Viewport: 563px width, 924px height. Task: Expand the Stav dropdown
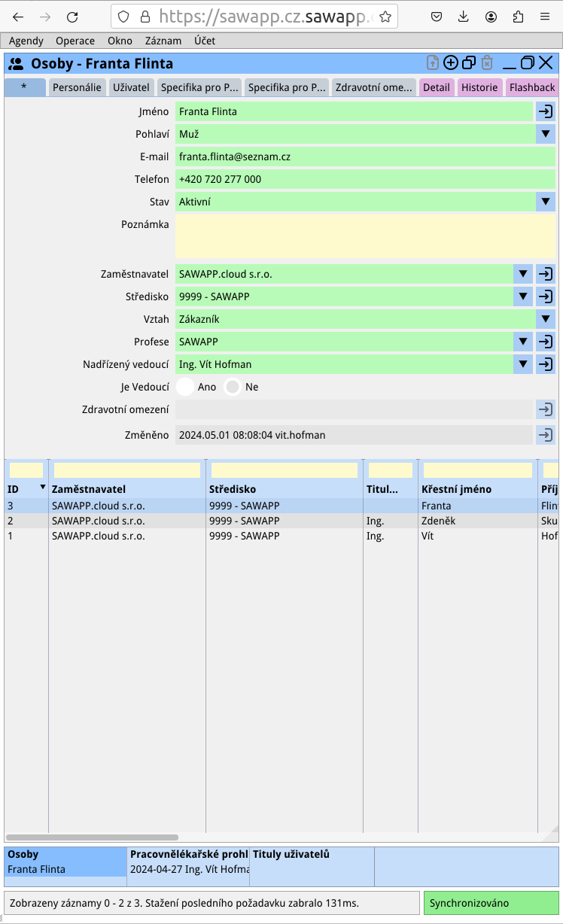click(546, 202)
